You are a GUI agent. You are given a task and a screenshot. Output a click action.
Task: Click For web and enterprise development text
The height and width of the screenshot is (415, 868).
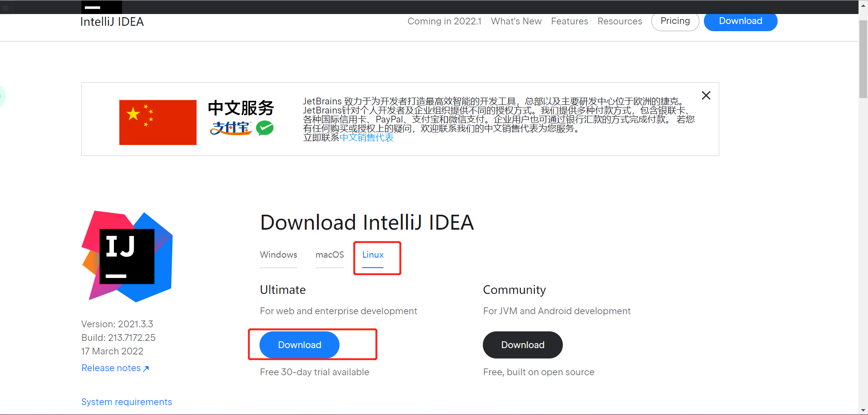(x=339, y=311)
